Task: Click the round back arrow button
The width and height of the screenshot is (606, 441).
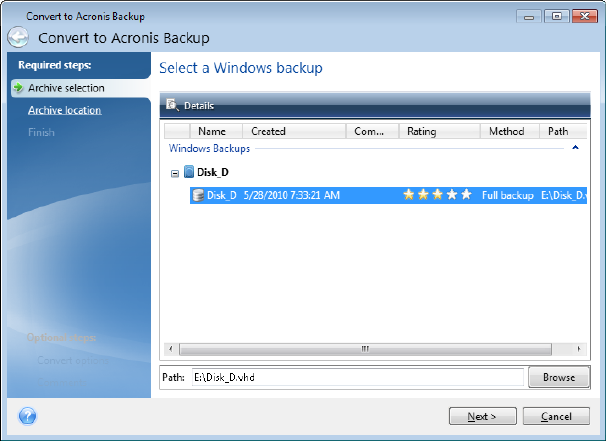Action: (18, 37)
